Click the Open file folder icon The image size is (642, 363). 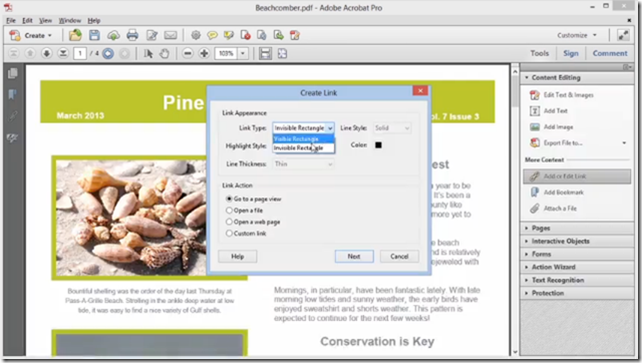75,35
